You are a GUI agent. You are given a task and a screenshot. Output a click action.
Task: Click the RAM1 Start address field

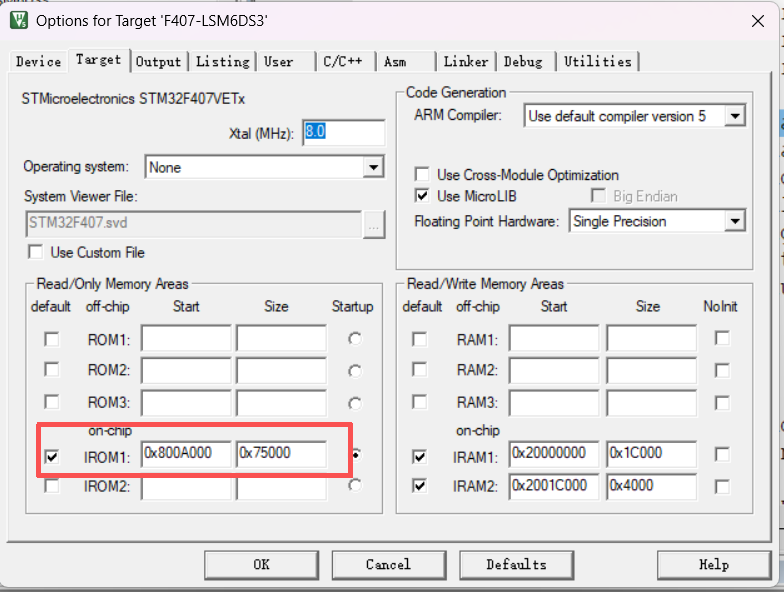click(554, 338)
